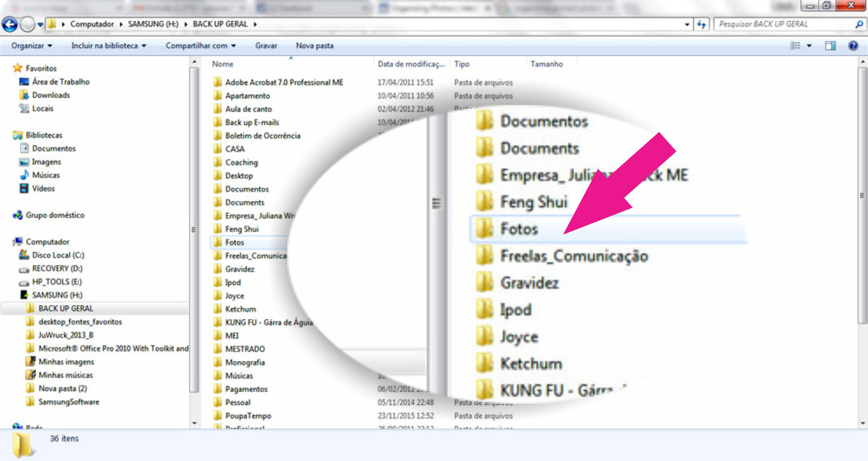868x461 pixels.
Task: Open the Help question mark icon
Action: point(853,46)
